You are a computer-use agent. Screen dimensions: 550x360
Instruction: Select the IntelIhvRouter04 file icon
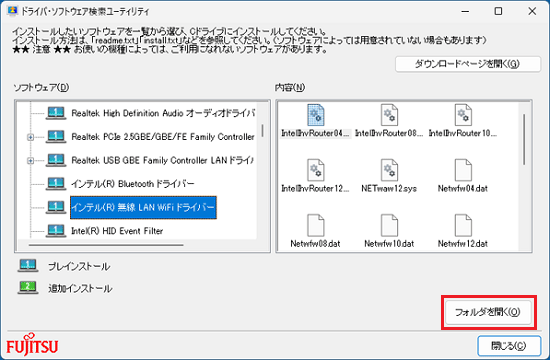[316, 115]
